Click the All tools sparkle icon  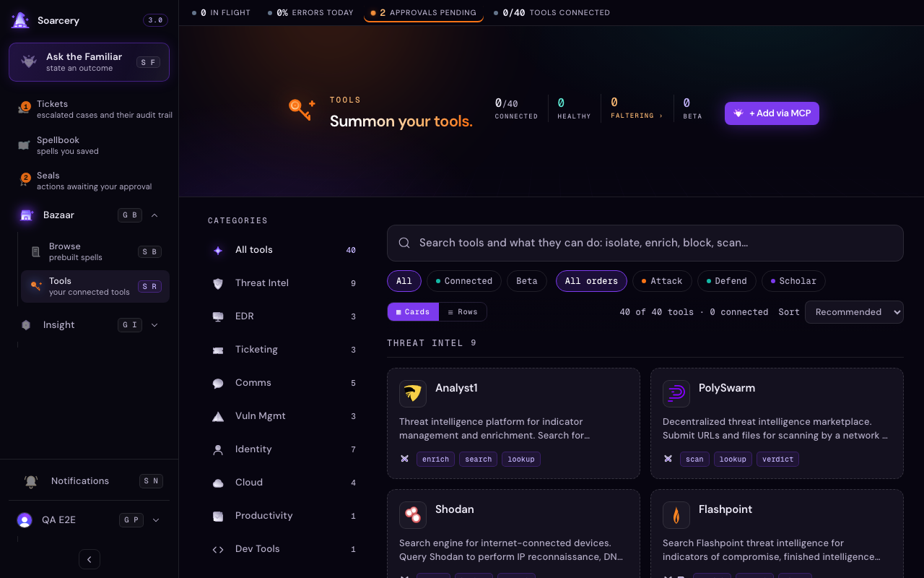point(218,250)
